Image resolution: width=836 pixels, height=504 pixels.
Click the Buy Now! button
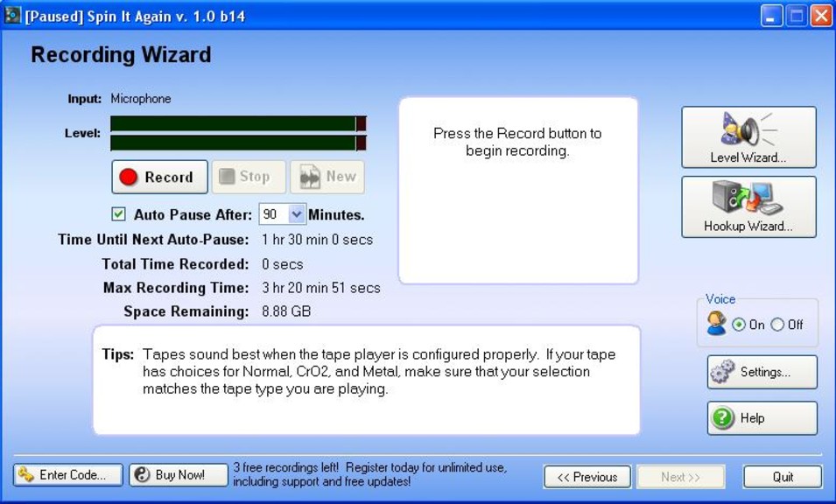point(179,475)
